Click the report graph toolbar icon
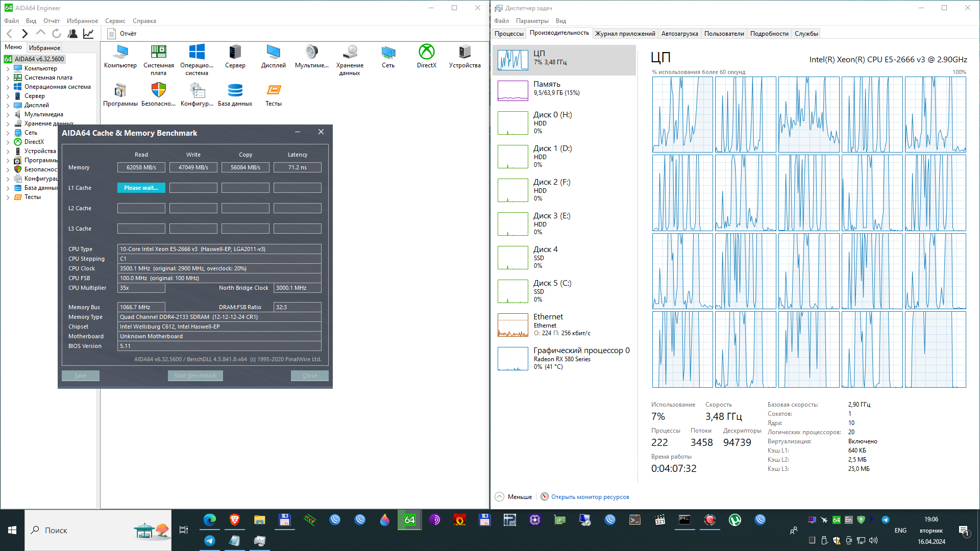Viewport: 980px width, 551px height. click(x=88, y=34)
